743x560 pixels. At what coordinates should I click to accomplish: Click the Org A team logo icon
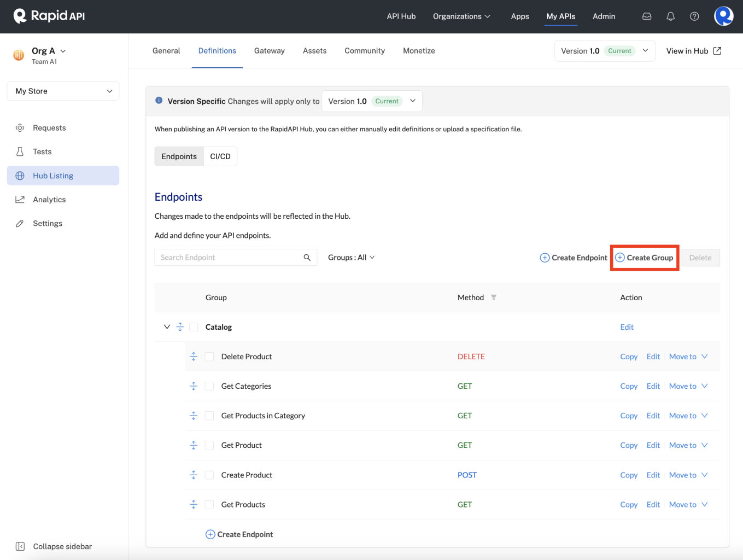[x=19, y=55]
